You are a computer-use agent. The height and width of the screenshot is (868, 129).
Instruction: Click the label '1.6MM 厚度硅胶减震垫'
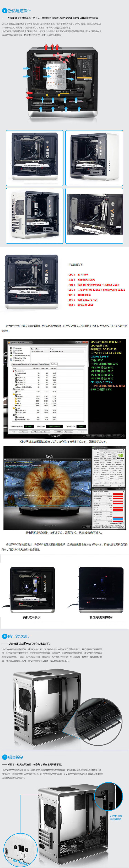pyautogui.click(x=116, y=817)
